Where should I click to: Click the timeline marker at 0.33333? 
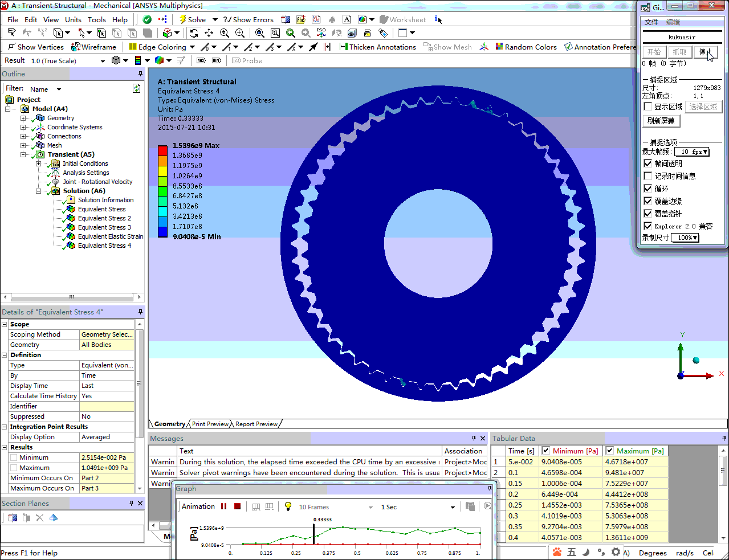click(x=313, y=534)
